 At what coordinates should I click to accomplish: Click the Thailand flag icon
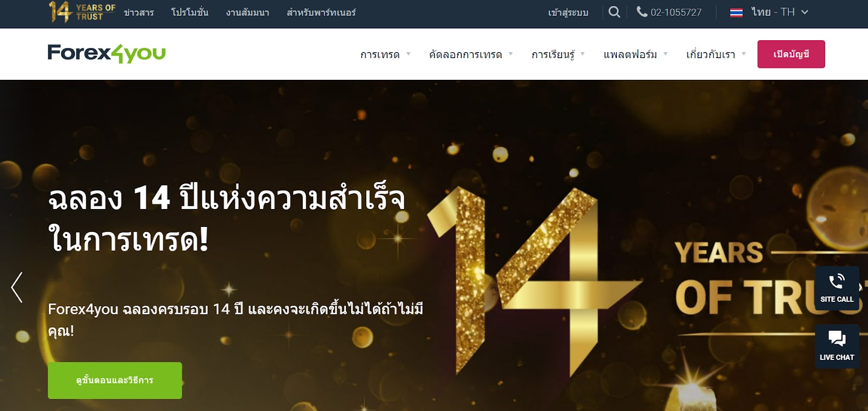point(736,12)
